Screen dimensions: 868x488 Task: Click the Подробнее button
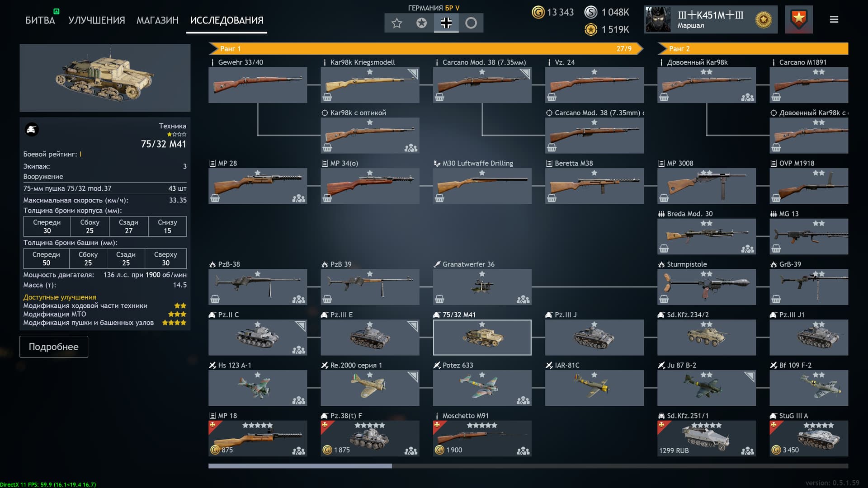(x=54, y=347)
